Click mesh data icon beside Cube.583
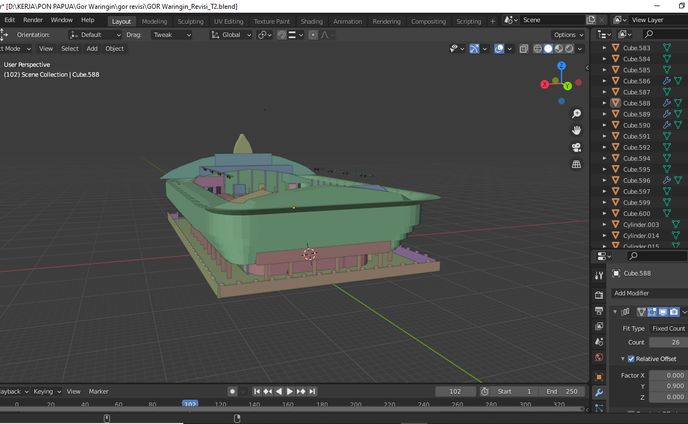The width and height of the screenshot is (688, 424). point(666,48)
